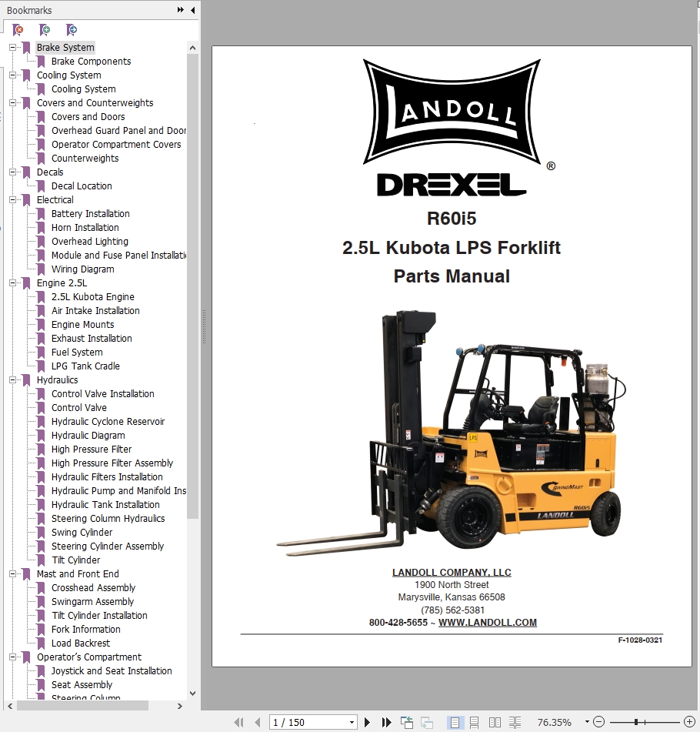The width and height of the screenshot is (700, 732).
Task: Click the bookmark icon beside Load Backrest
Action: pos(41,643)
